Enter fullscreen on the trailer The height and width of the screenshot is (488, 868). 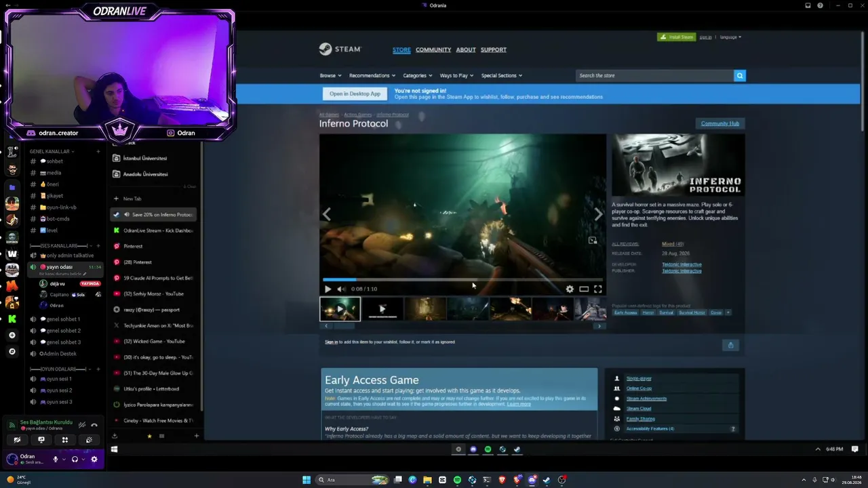point(598,289)
